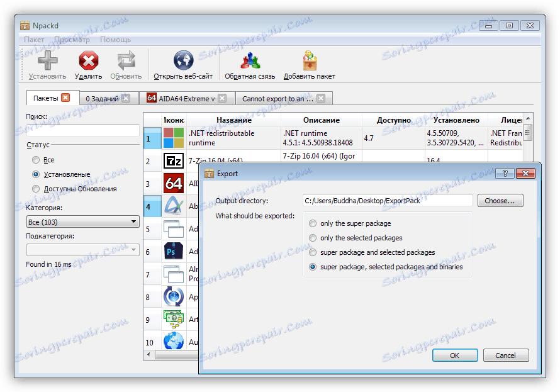Switch to the Пакеты tab

point(45,98)
